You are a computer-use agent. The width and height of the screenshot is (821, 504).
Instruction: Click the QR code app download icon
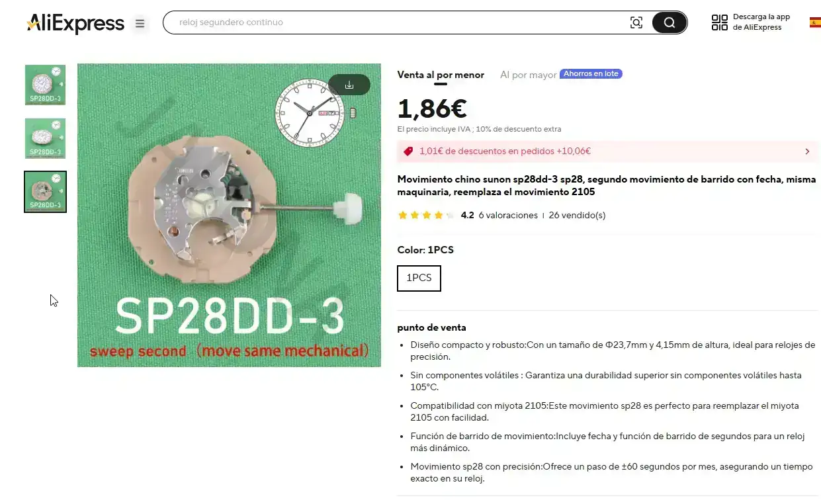coord(719,22)
